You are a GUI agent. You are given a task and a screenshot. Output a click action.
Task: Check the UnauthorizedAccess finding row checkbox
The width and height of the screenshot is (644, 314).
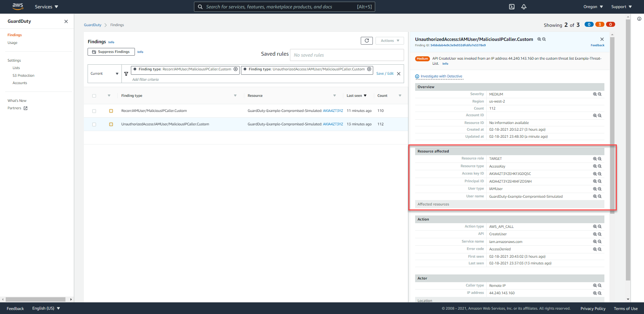point(94,124)
